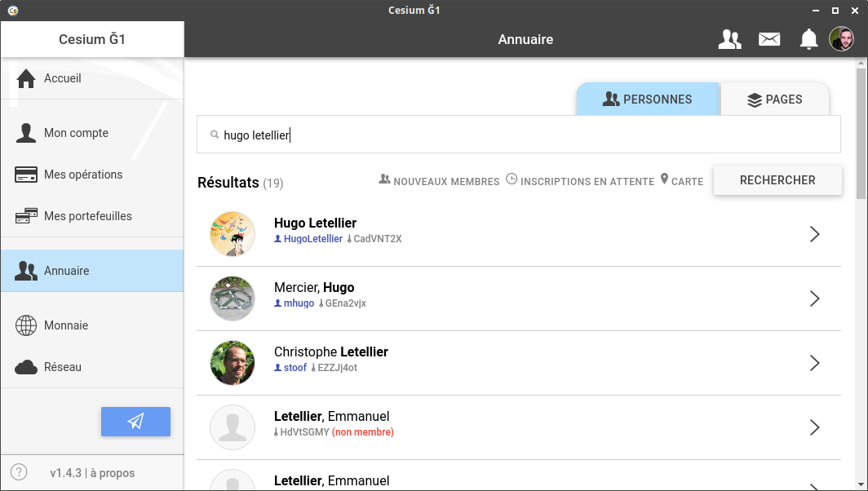Click Nouveaux membres link

(x=439, y=180)
